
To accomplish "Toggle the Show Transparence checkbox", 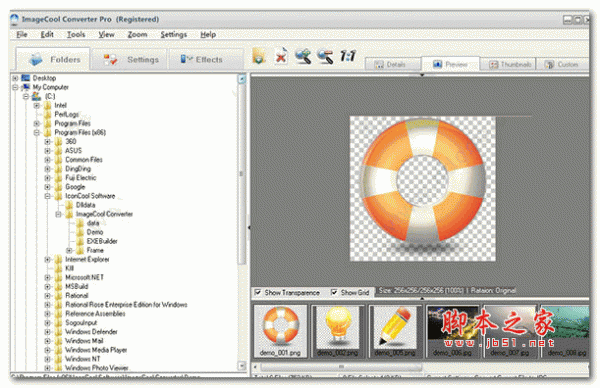I will (x=258, y=292).
